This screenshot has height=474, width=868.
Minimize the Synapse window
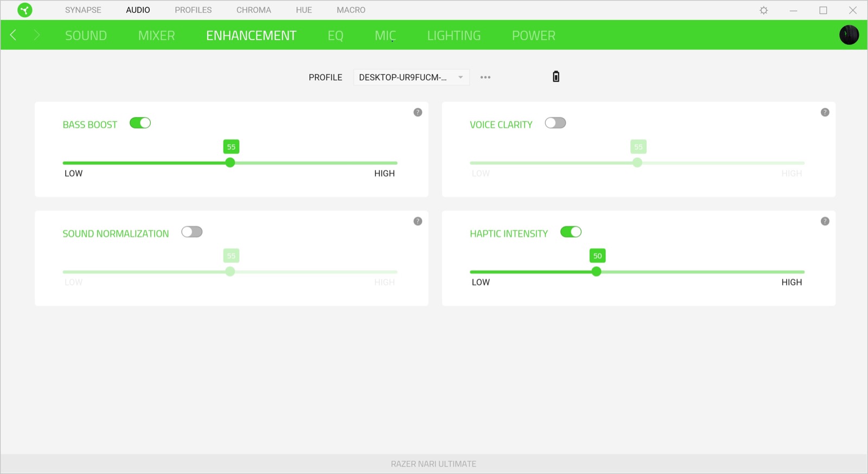pos(793,10)
